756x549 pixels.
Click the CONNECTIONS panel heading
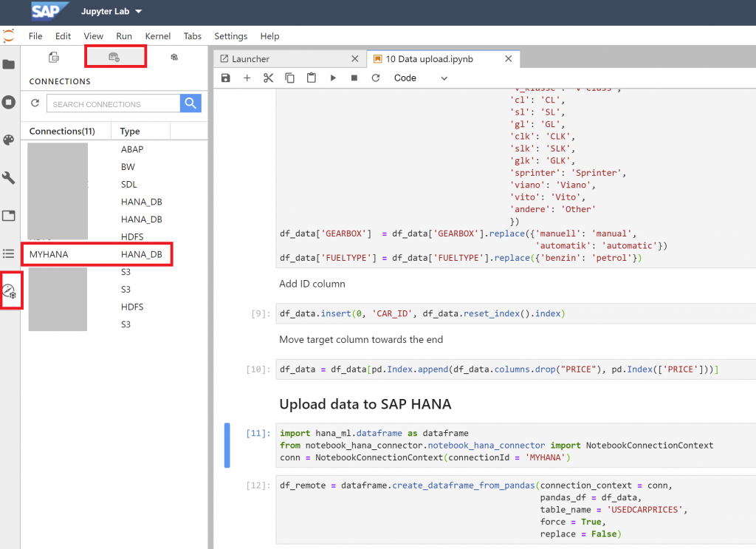point(60,81)
